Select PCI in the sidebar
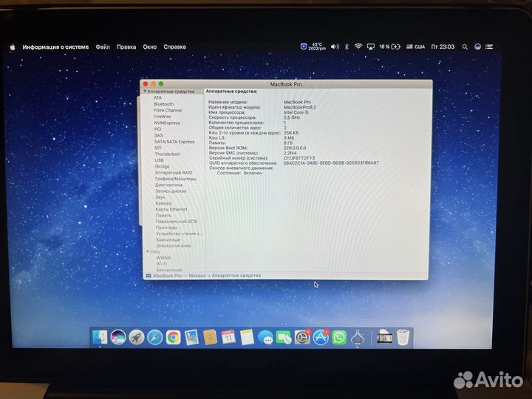Viewport: 532px width, 399px height. [x=158, y=129]
